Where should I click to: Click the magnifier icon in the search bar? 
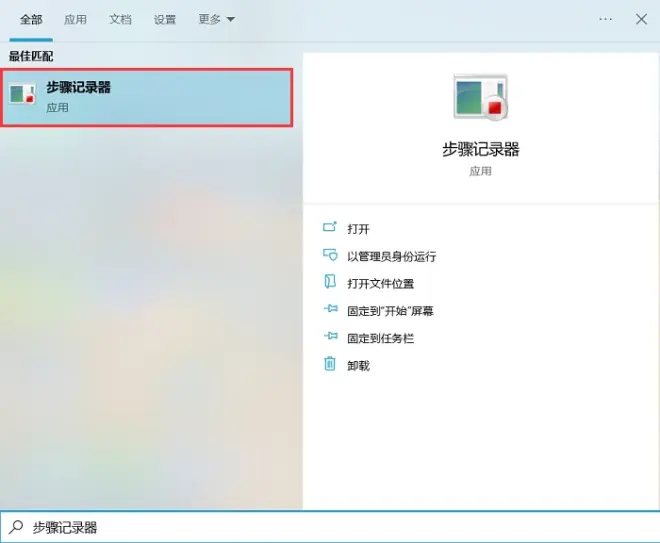pyautogui.click(x=16, y=527)
